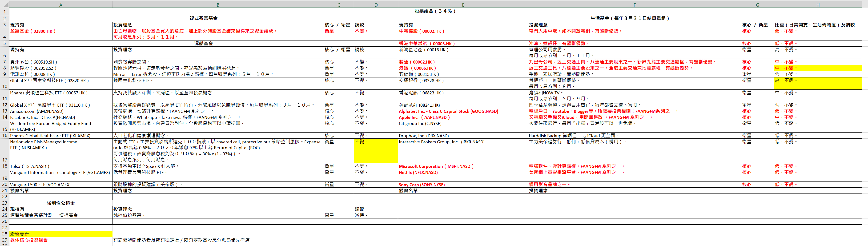Select Alphabet Inc. Class C Capital Stock cell
Viewport: 868px width, 246px height.
click(463, 111)
